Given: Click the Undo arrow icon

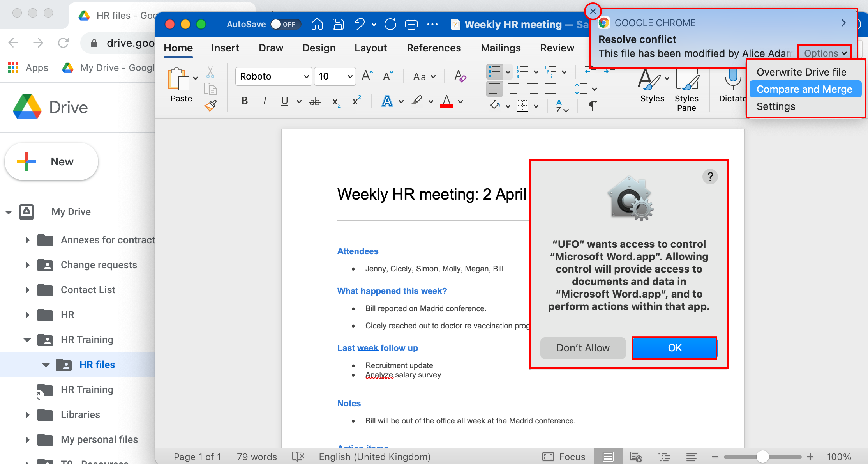Looking at the screenshot, I should click(359, 24).
